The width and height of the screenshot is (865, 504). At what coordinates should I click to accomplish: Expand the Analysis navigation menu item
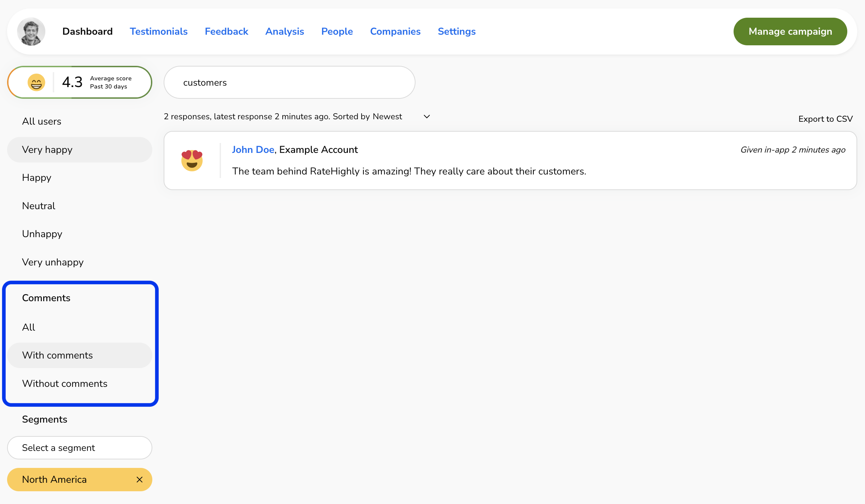(x=285, y=31)
